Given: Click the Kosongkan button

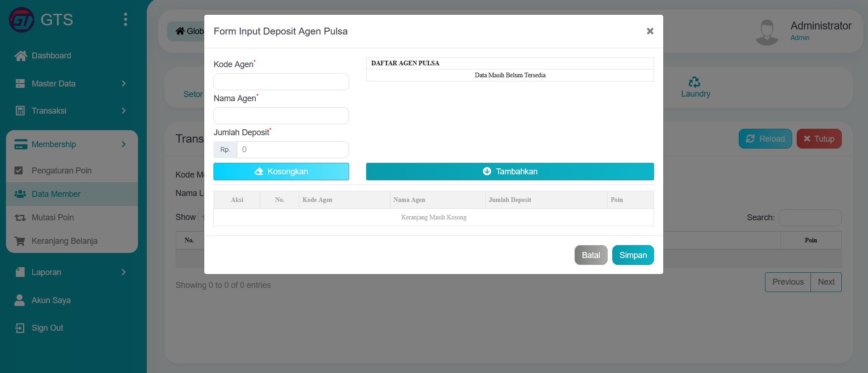Looking at the screenshot, I should (281, 172).
